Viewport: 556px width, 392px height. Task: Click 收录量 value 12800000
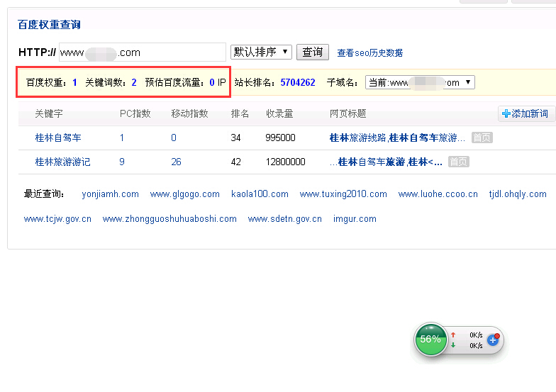tap(285, 162)
